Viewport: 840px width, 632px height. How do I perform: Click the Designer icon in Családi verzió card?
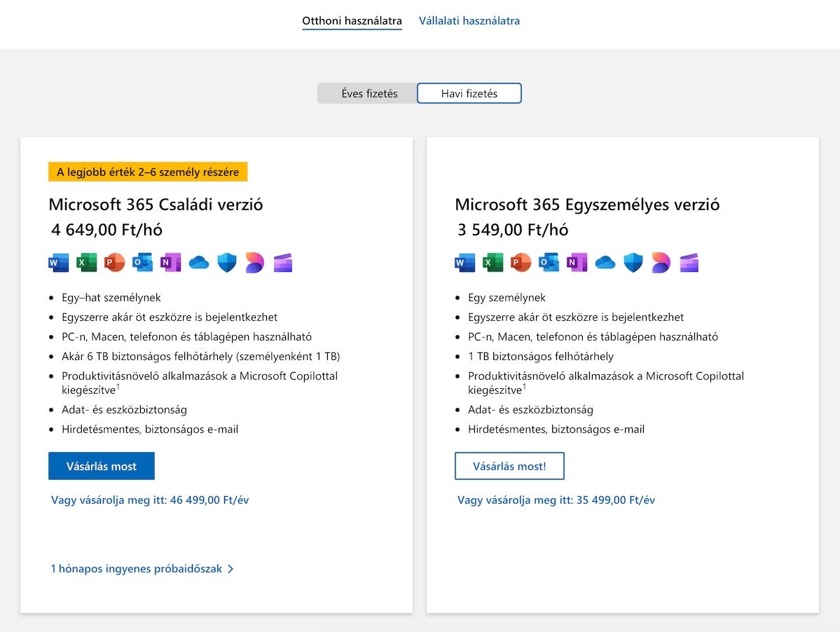click(254, 263)
